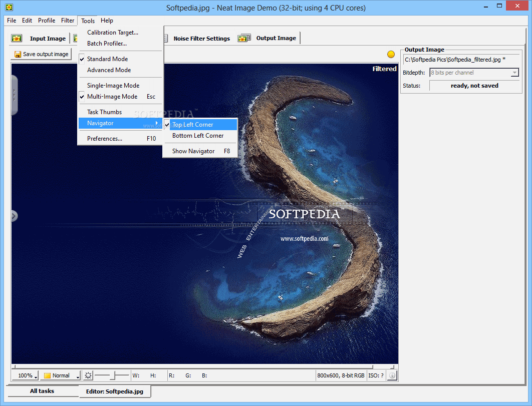Screen dimensions: 532x406
Task: Click the ISO: ? status entry
Action: pos(376,375)
